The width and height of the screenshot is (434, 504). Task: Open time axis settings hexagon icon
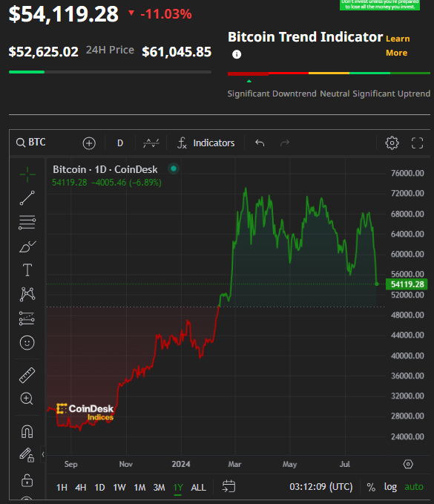[408, 464]
